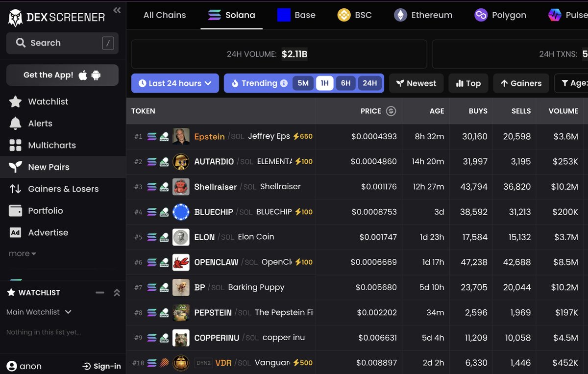
Task: Click the Advertise Ad icon
Action: [16, 232]
